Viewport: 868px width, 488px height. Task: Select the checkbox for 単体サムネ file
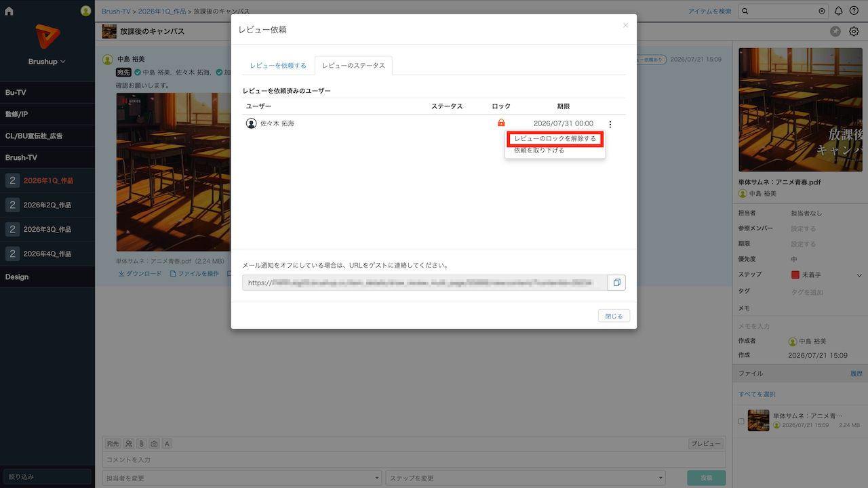tap(741, 421)
